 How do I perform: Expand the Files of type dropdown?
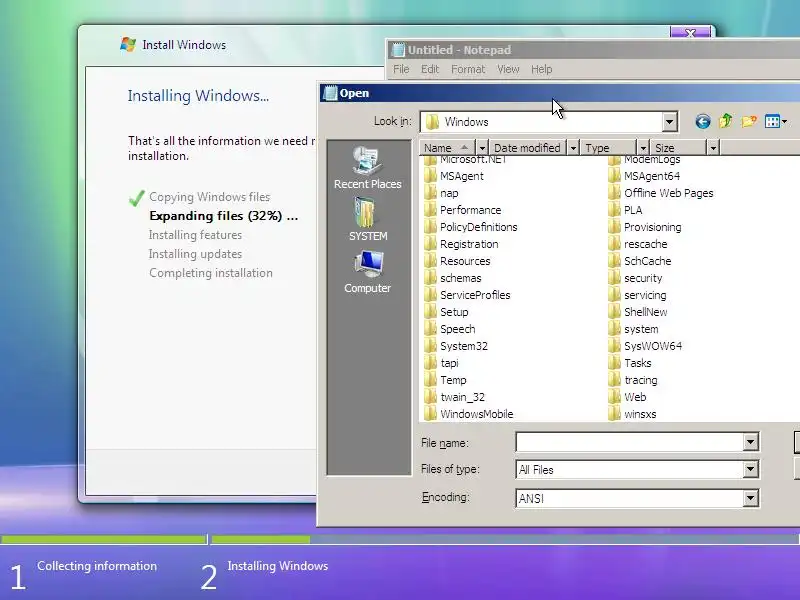750,469
